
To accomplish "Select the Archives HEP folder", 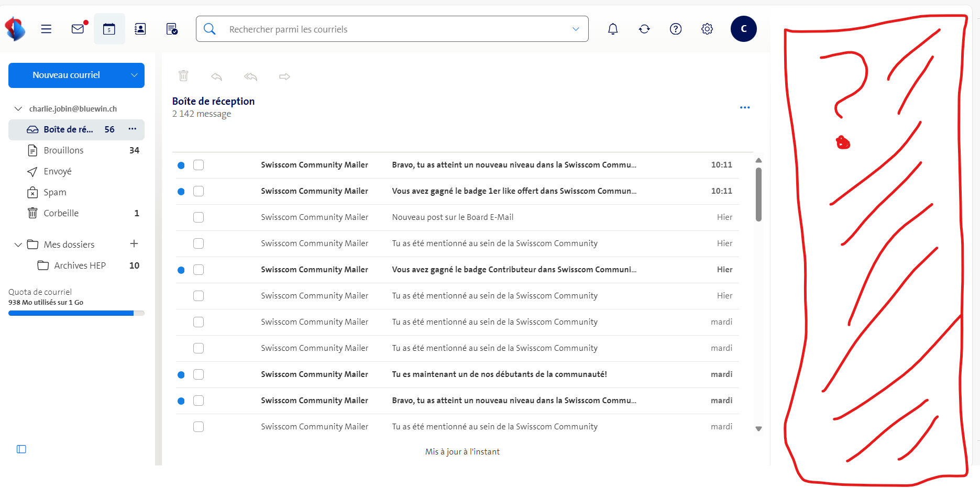I will click(80, 265).
